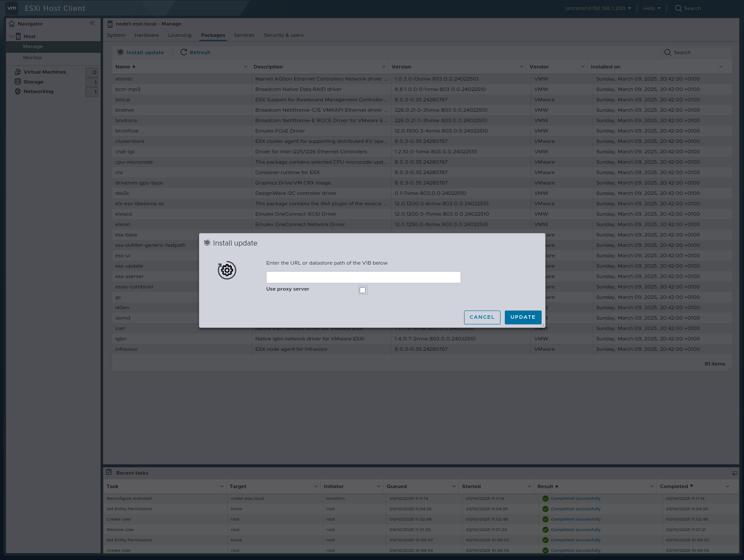Image resolution: width=744 pixels, height=560 pixels.
Task: Click the Search magnifier icon in the header
Action: point(678,8)
